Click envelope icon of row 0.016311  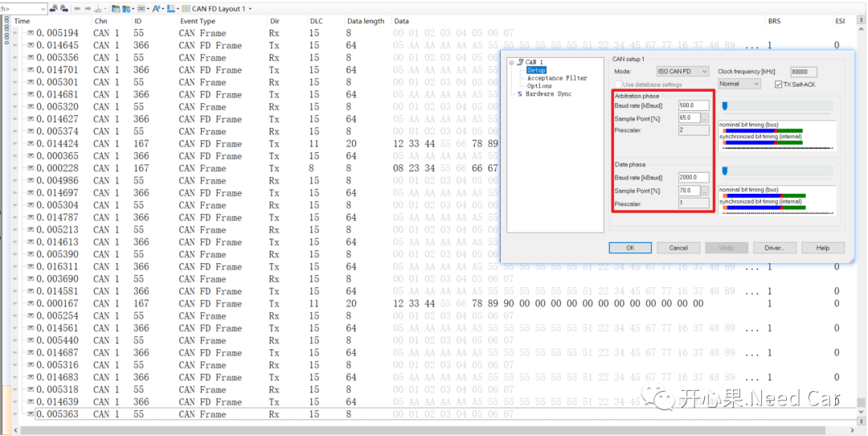coord(31,266)
